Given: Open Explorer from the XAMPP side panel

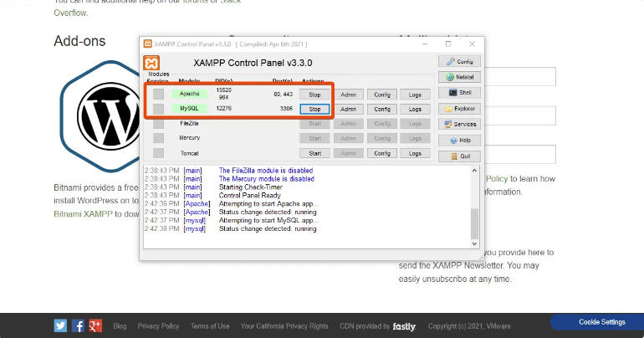Looking at the screenshot, I should pyautogui.click(x=459, y=109).
